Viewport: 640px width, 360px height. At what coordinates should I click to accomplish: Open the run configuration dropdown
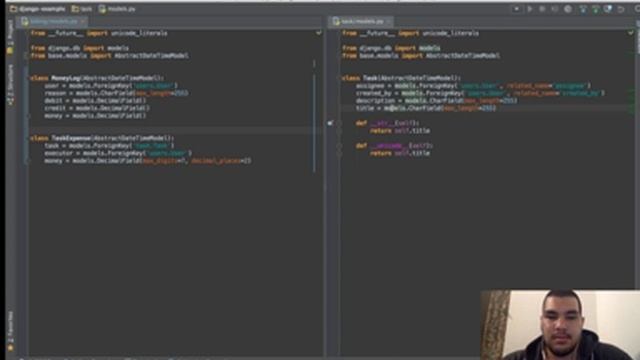[516, 9]
